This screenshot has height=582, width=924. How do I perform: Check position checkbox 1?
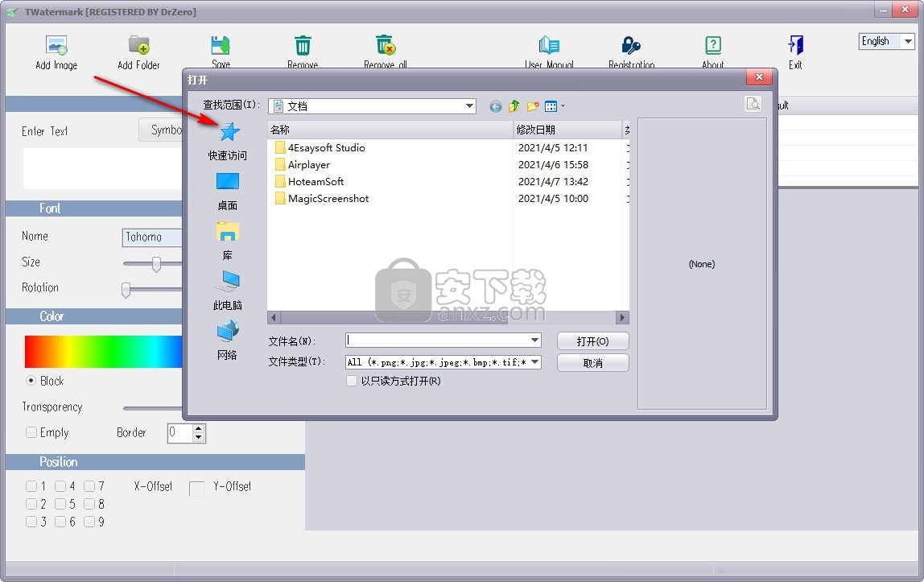point(31,486)
